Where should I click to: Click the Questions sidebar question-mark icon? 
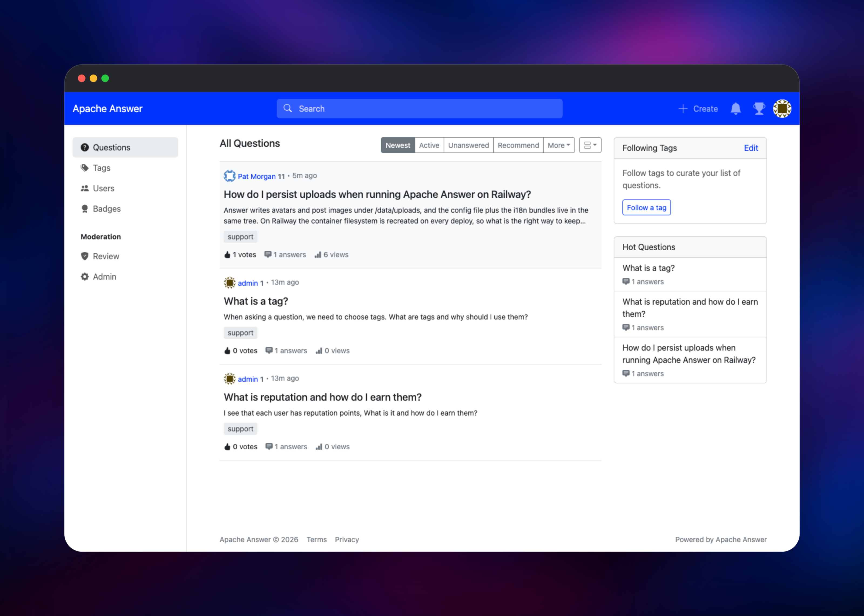click(x=85, y=147)
